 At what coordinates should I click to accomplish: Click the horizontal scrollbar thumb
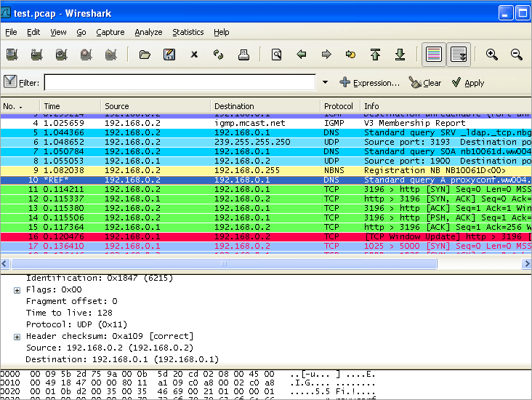point(224,263)
